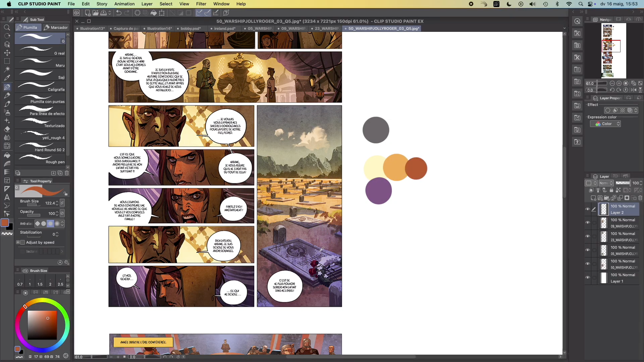Open the canvas tab overflow chevron
This screenshot has height=362, width=644.
[565, 28]
